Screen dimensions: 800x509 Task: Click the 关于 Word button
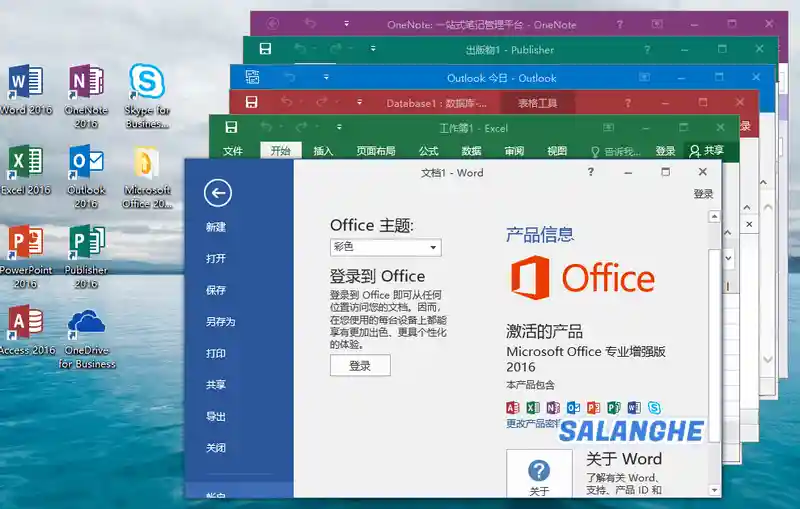coord(539,473)
